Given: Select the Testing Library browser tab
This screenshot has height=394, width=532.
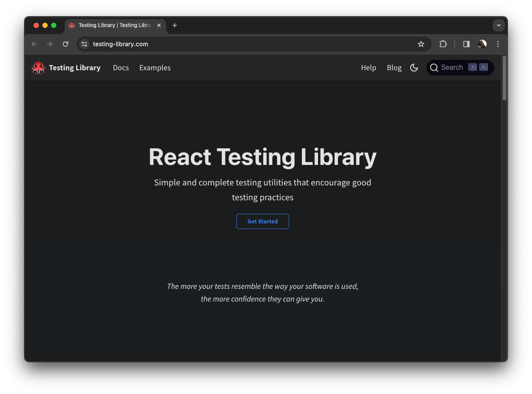Looking at the screenshot, I should pos(115,25).
